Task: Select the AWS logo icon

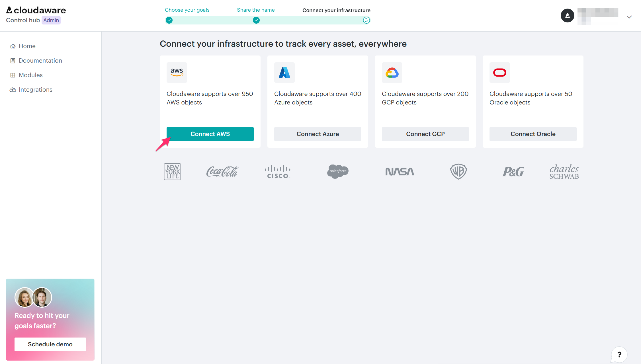Action: tap(177, 72)
